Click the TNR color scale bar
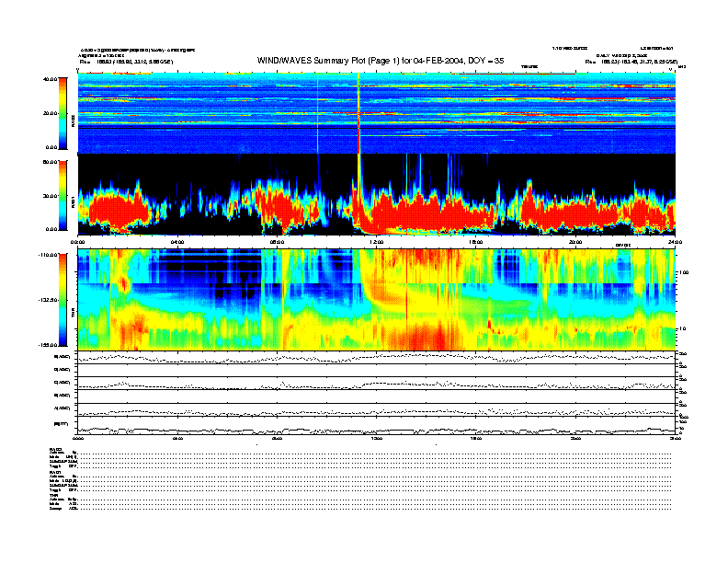This screenshot has width=728, height=563. (63, 300)
